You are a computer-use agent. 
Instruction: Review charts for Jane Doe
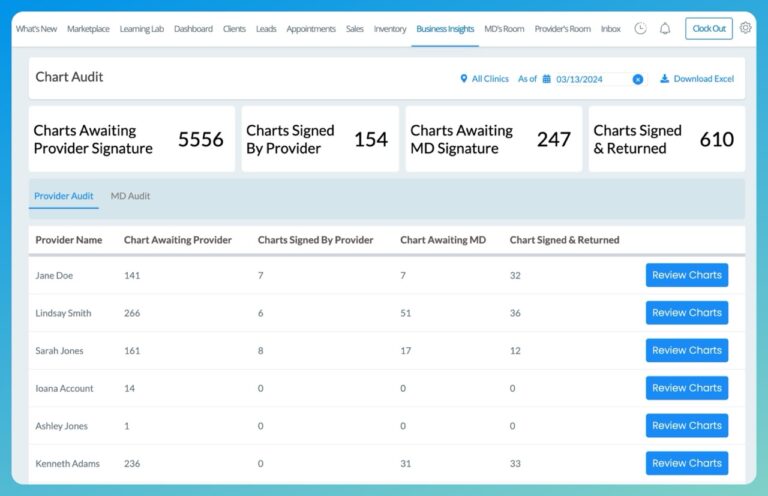point(686,275)
